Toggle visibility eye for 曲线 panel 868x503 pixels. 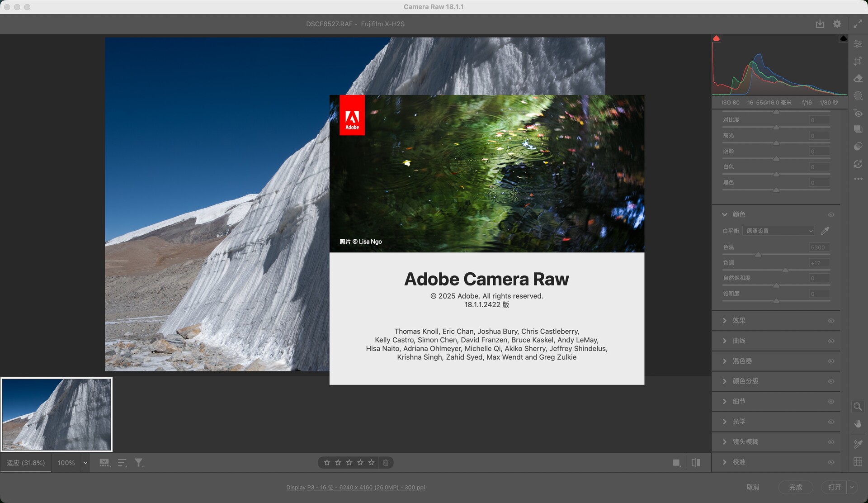tap(831, 341)
